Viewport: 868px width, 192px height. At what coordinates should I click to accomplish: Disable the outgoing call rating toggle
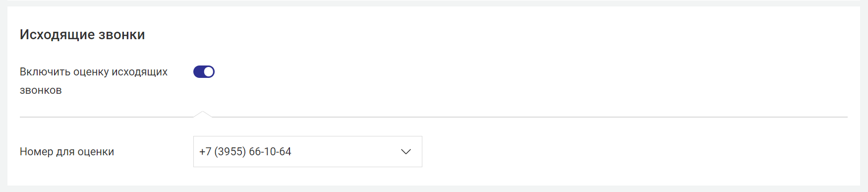tap(204, 72)
